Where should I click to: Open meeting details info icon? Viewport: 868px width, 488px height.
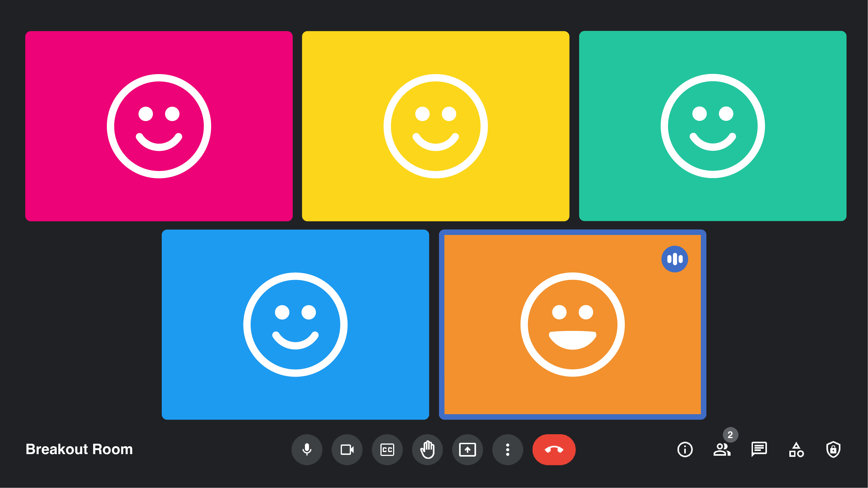coord(685,450)
